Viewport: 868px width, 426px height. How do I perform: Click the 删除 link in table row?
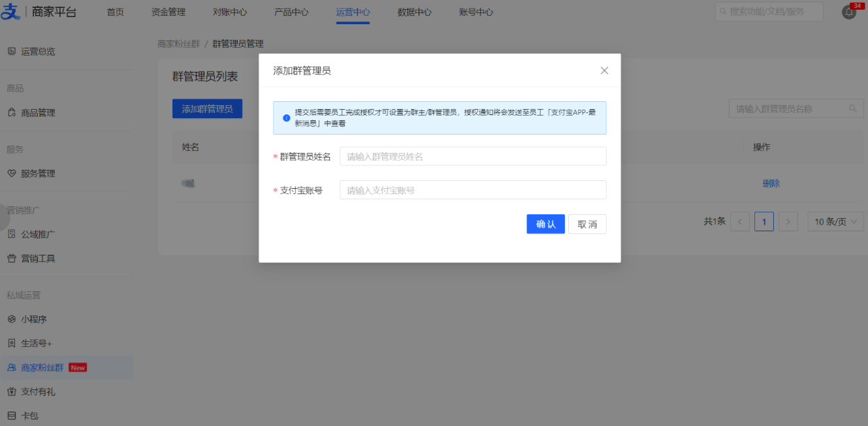771,184
